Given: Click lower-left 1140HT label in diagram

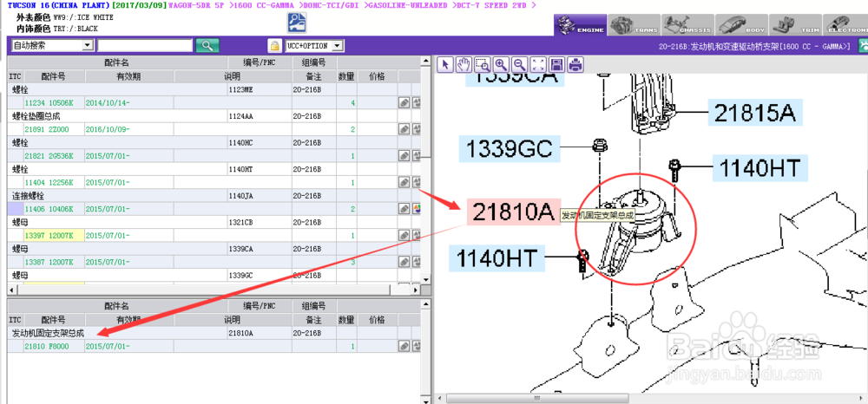Looking at the screenshot, I should click(497, 258).
